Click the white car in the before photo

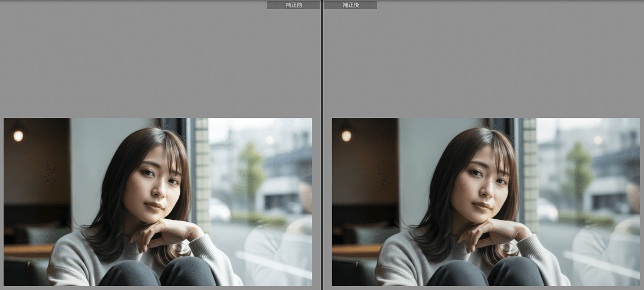tap(218, 209)
